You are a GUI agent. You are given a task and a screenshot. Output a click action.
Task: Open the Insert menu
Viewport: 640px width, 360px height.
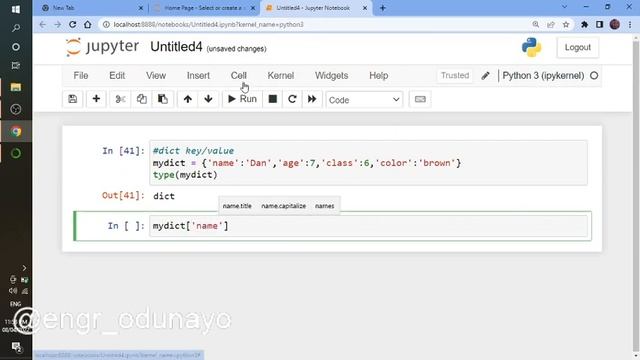198,76
